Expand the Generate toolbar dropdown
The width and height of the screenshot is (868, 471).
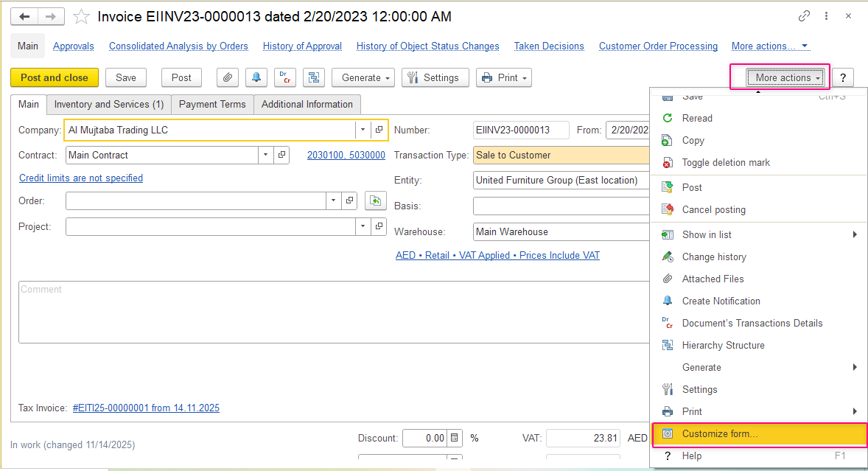click(x=365, y=78)
